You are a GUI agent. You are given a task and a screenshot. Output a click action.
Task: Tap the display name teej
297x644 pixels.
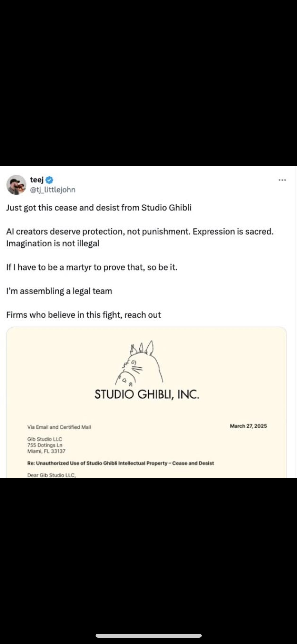click(37, 180)
